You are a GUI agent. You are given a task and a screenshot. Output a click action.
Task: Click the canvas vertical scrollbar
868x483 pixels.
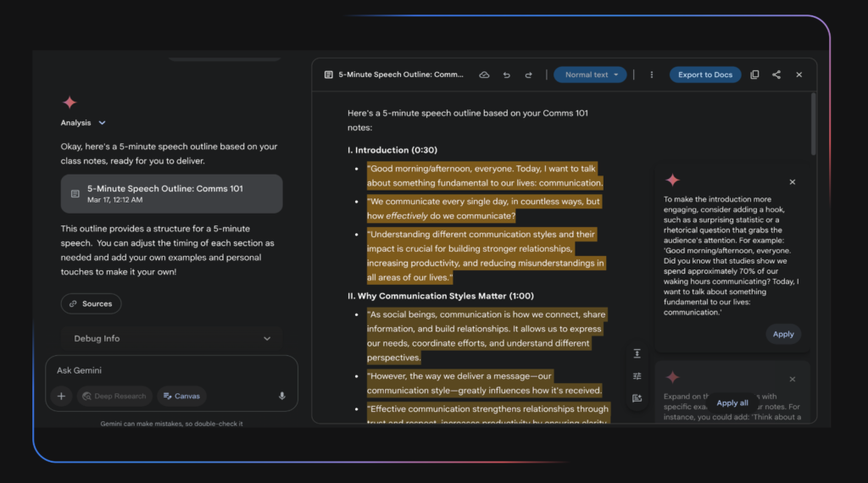pos(813,125)
